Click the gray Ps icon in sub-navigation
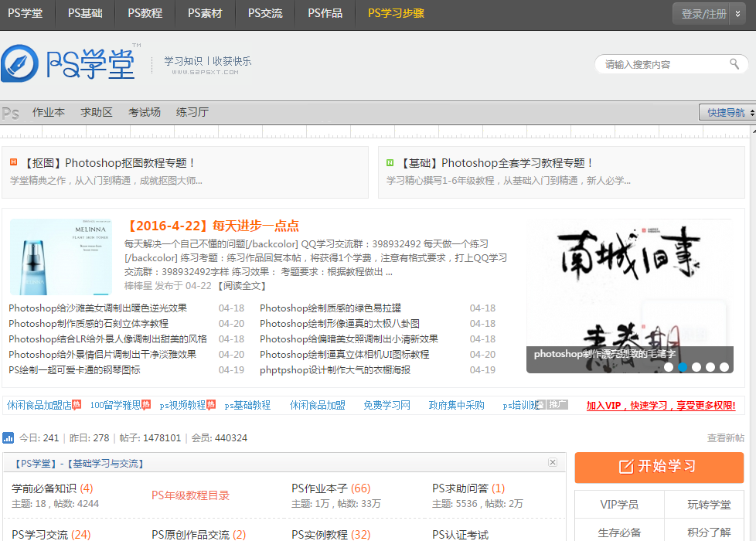The width and height of the screenshot is (756, 541). click(11, 113)
